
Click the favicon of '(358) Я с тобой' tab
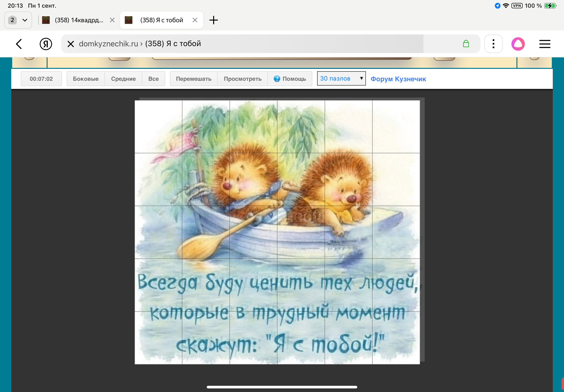[x=129, y=20]
